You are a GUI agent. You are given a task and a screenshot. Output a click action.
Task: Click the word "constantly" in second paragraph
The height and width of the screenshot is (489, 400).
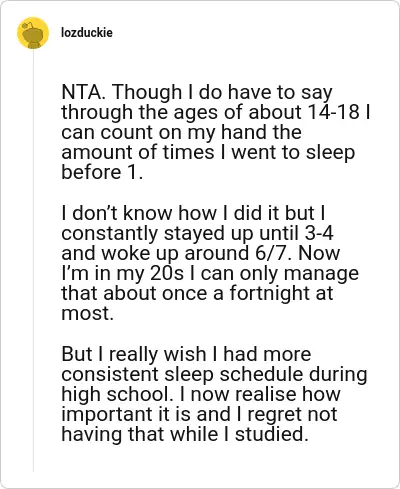click(110, 234)
